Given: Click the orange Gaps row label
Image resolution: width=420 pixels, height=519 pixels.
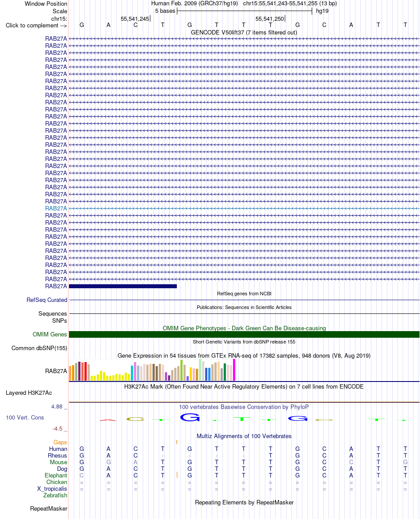Looking at the screenshot, I should 60,442.
